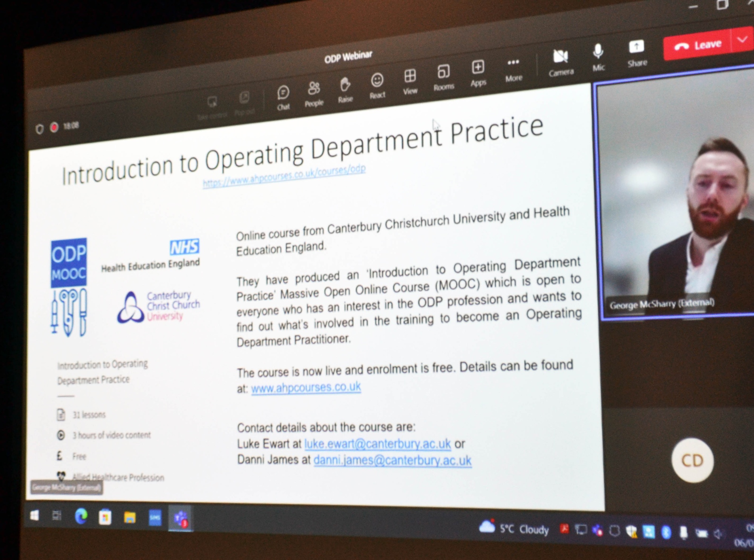Click the Bluetooth tray icon

coord(666,532)
